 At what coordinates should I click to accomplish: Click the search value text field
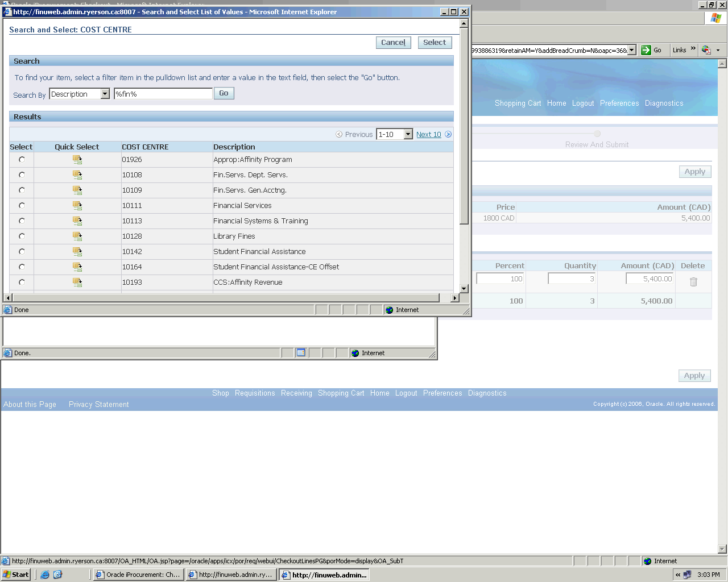(163, 94)
